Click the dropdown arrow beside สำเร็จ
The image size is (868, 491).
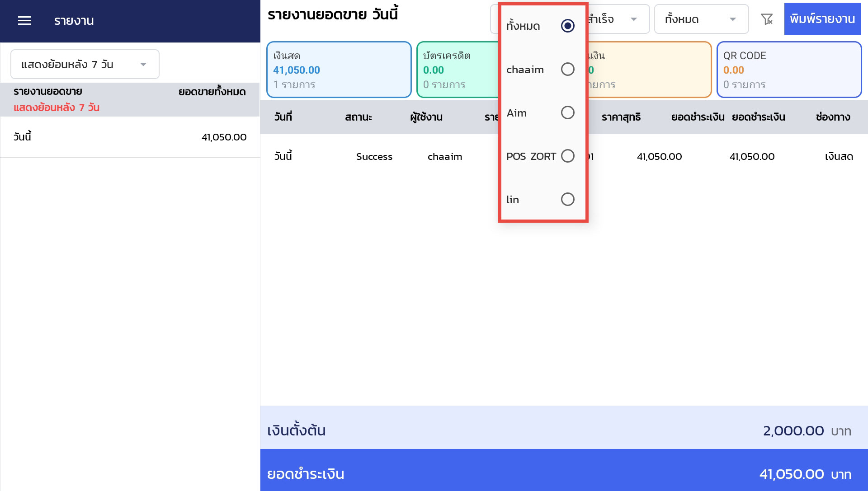634,19
